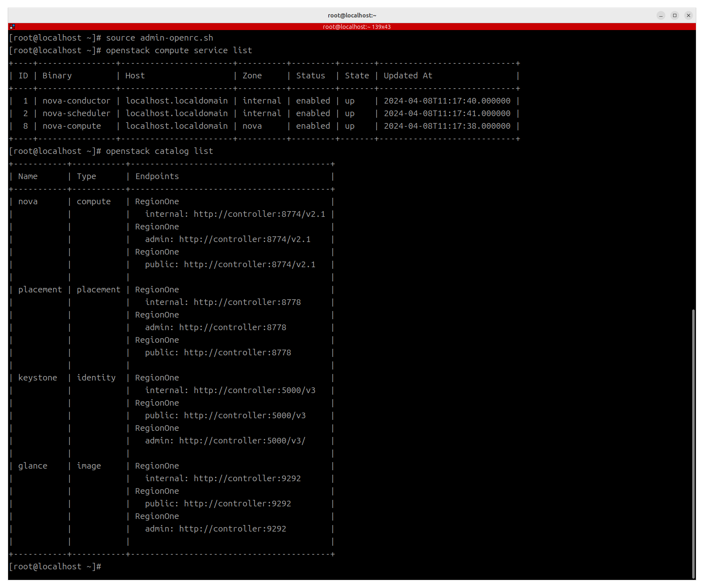Select the catalog 'Type' column header
The width and height of the screenshot is (704, 588).
point(87,176)
